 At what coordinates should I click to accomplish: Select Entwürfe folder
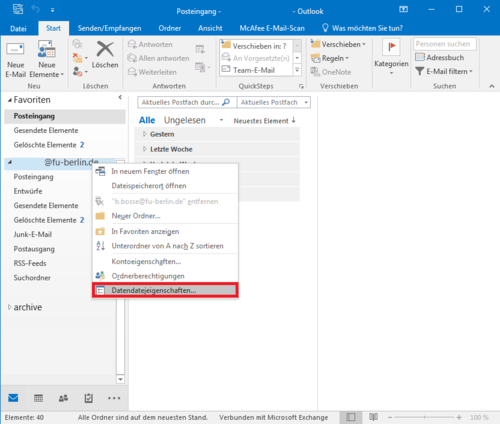click(28, 191)
